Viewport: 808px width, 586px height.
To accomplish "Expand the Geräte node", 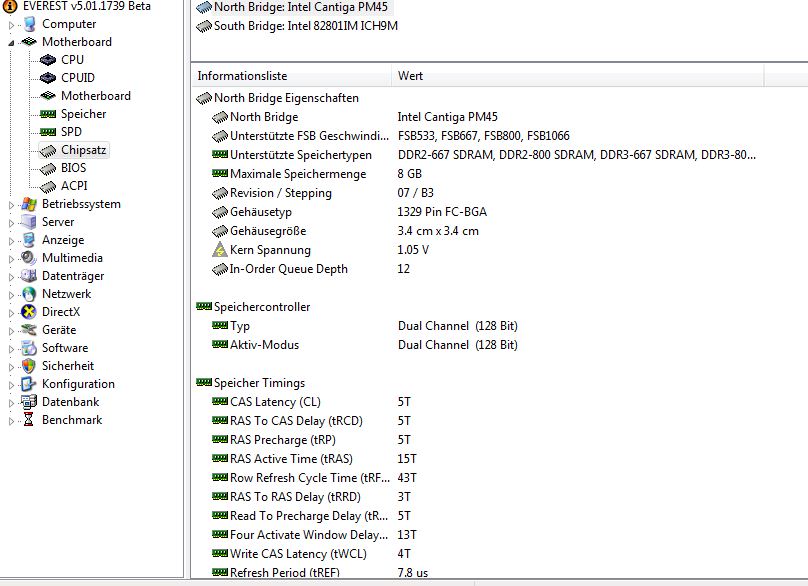I will tap(11, 331).
